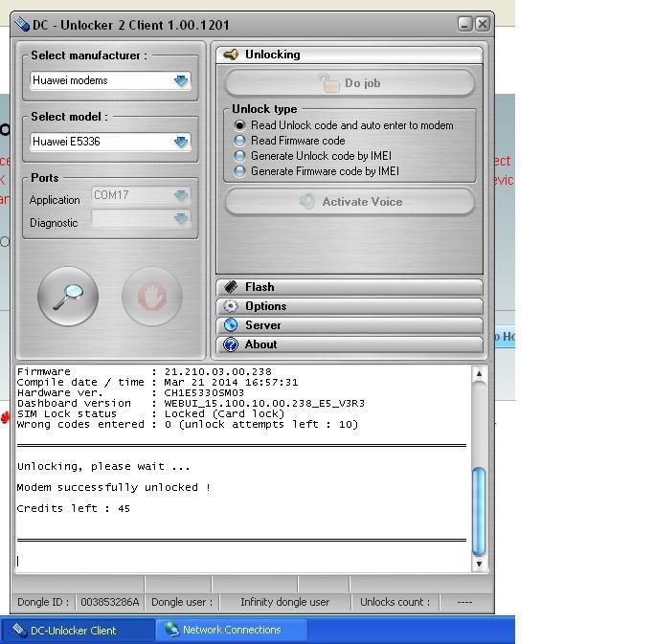Select Read Unlock code and auto enter option

tap(240, 125)
